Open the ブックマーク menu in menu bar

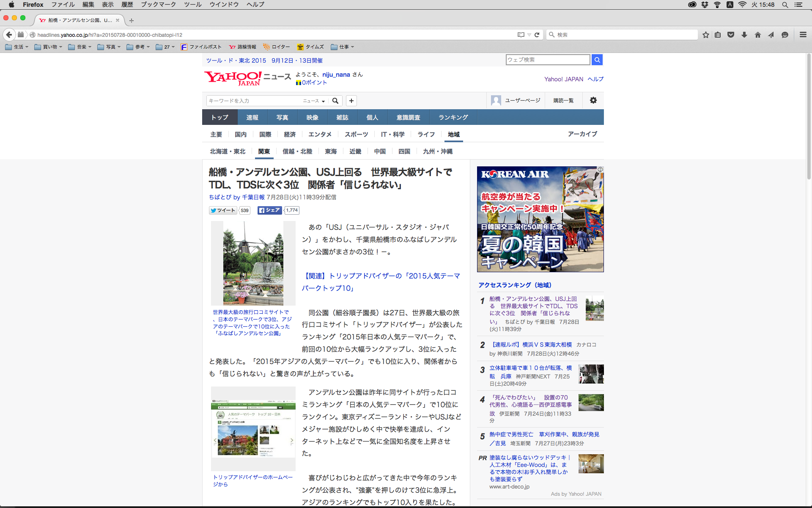(158, 5)
